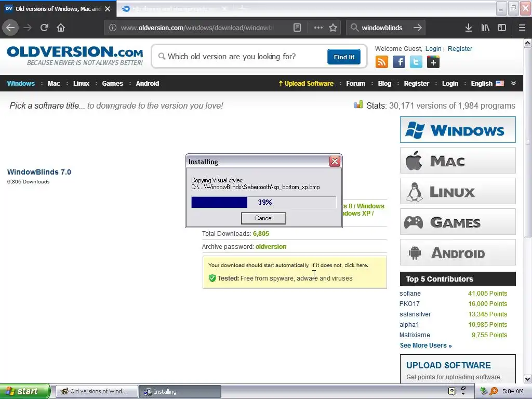The width and height of the screenshot is (532, 399).
Task: Select the Mac category banner
Action: 458,161
